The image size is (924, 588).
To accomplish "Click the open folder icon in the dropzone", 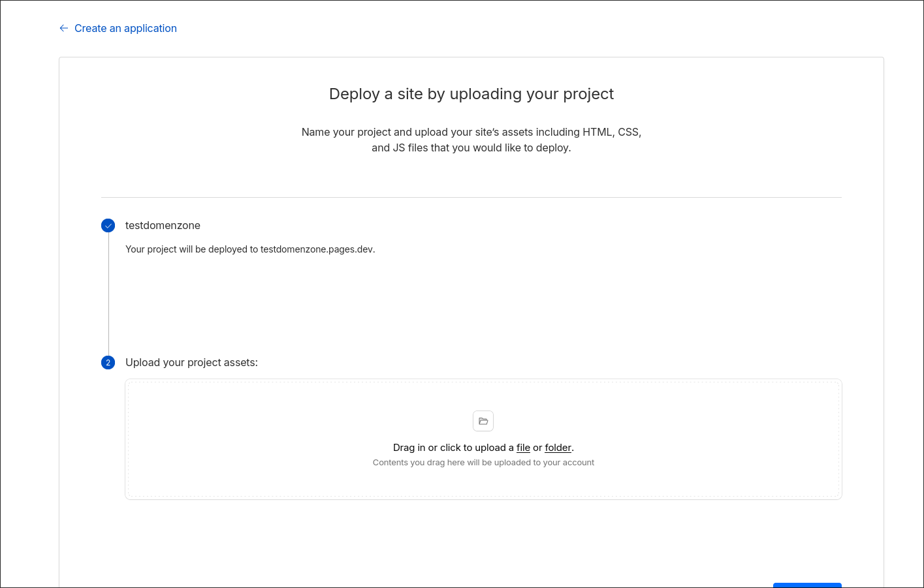I will (x=483, y=421).
